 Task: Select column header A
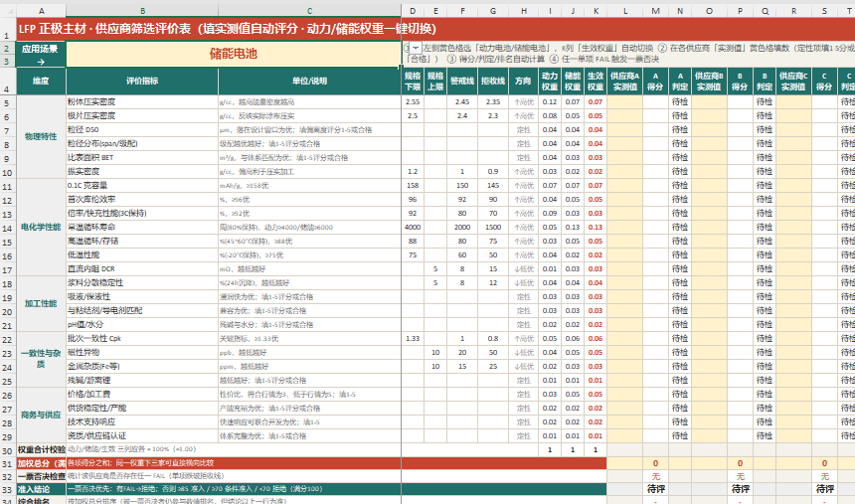pyautogui.click(x=41, y=11)
